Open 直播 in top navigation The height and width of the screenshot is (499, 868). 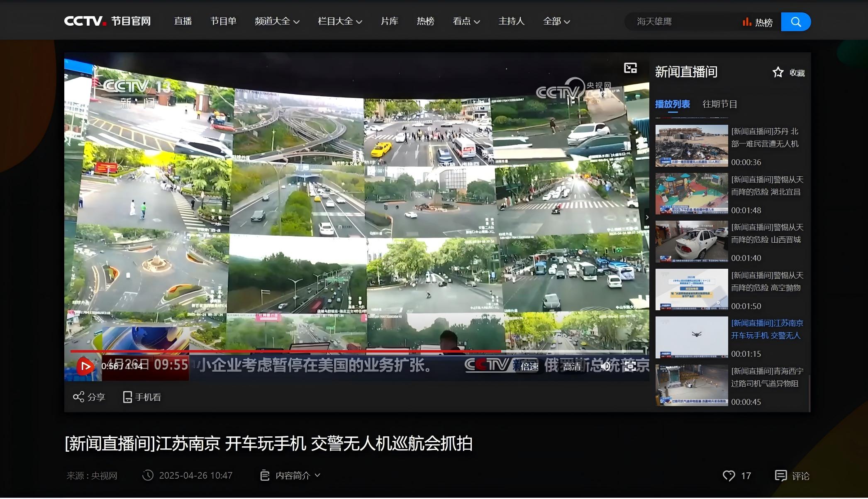[x=183, y=21]
